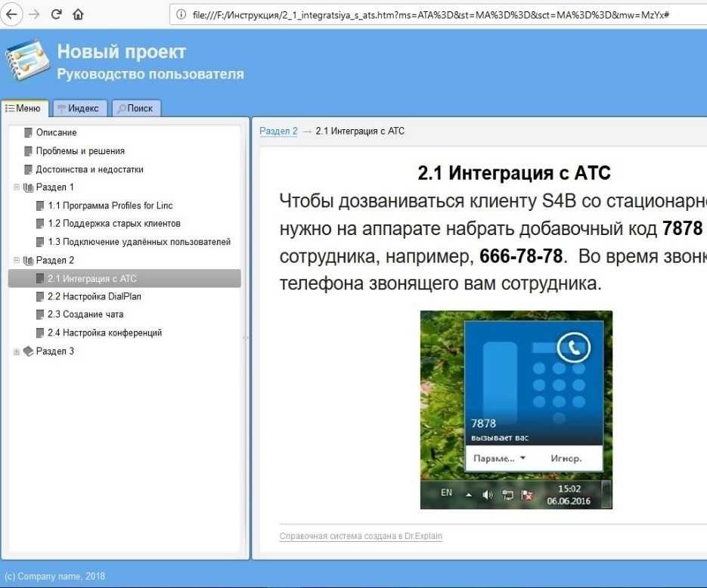The width and height of the screenshot is (707, 588).
Task: Reload the page with refresh icon
Action: [x=56, y=14]
